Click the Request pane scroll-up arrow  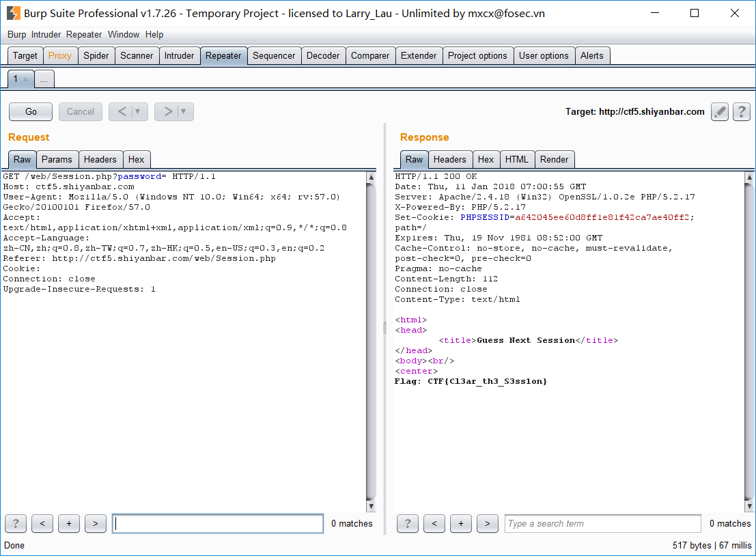[x=372, y=178]
